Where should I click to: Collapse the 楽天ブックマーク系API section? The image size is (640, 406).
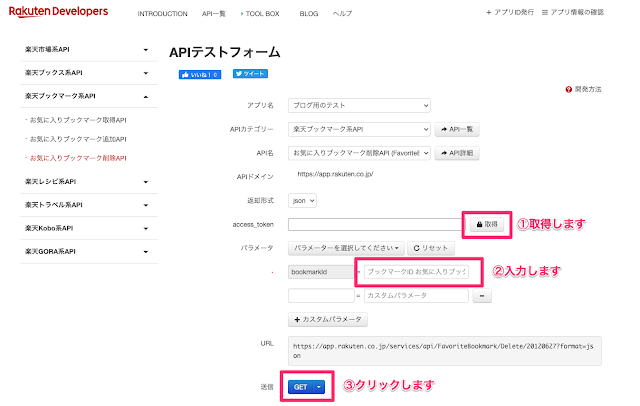pyautogui.click(x=89, y=96)
